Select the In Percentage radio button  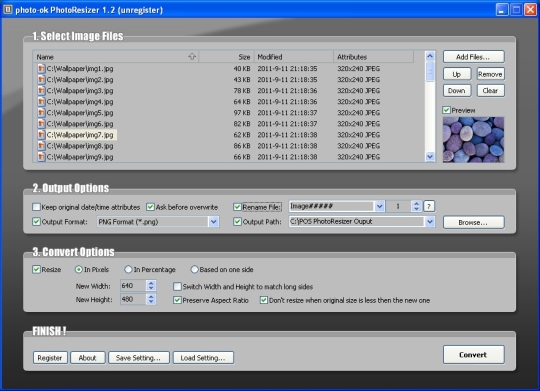point(128,269)
